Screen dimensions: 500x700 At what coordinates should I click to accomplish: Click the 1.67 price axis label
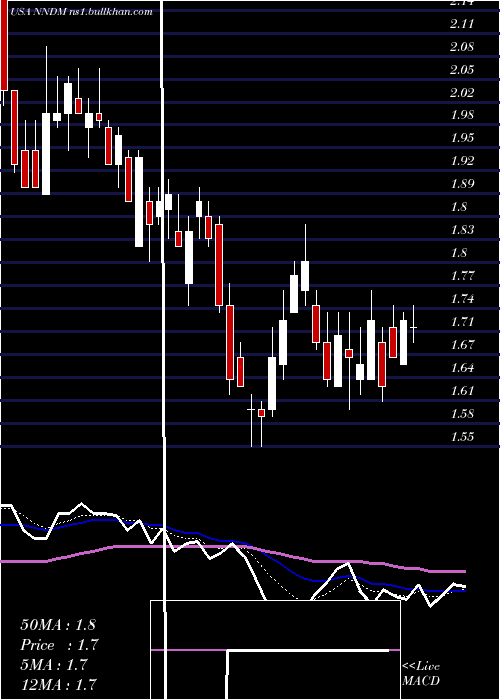tap(462, 345)
